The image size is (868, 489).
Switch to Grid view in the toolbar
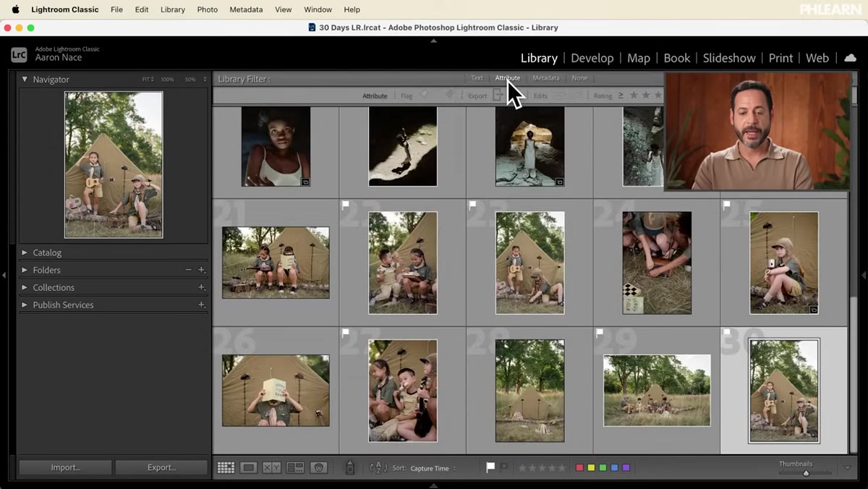point(226,468)
